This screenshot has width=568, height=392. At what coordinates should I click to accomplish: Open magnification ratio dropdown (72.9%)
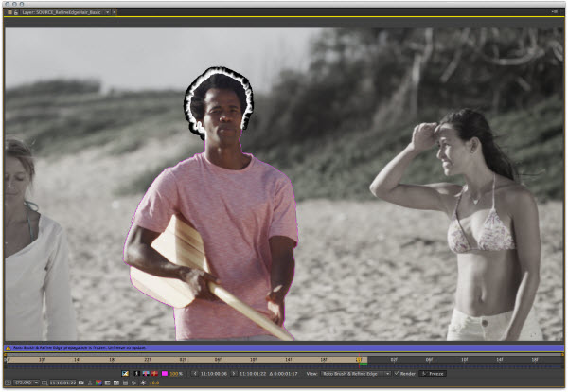pyautogui.click(x=27, y=383)
